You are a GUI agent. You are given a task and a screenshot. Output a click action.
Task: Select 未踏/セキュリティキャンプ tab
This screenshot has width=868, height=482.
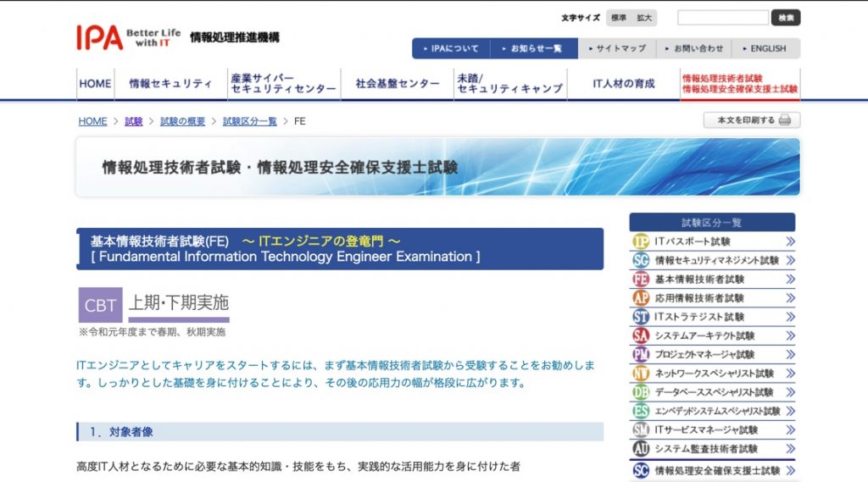point(509,84)
